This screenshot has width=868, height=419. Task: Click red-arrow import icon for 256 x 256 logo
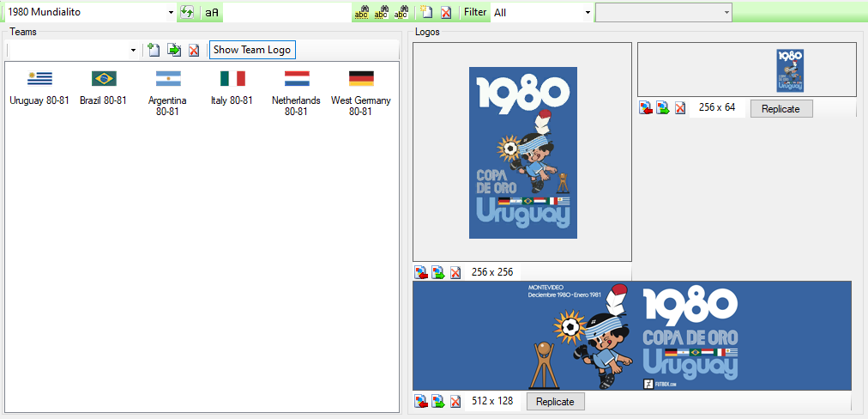coord(421,273)
